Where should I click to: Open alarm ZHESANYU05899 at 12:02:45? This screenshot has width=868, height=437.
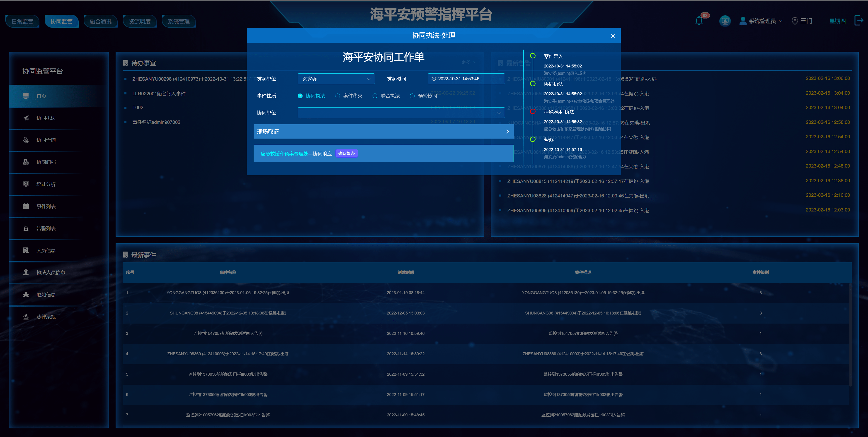pyautogui.click(x=578, y=210)
